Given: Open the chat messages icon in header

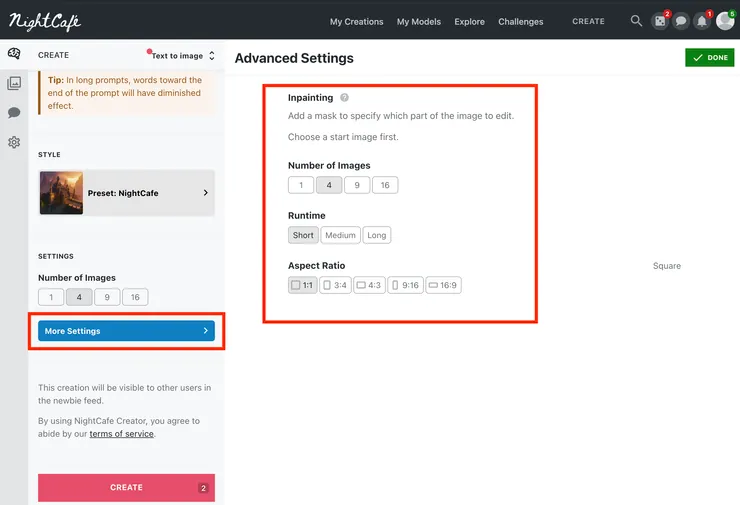Looking at the screenshot, I should (681, 21).
